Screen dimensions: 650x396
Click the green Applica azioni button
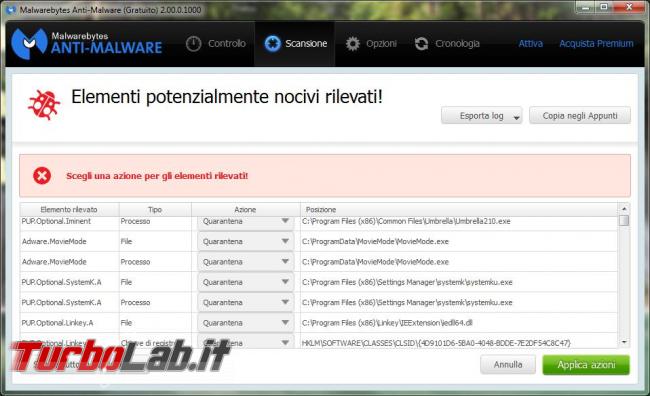pyautogui.click(x=586, y=364)
